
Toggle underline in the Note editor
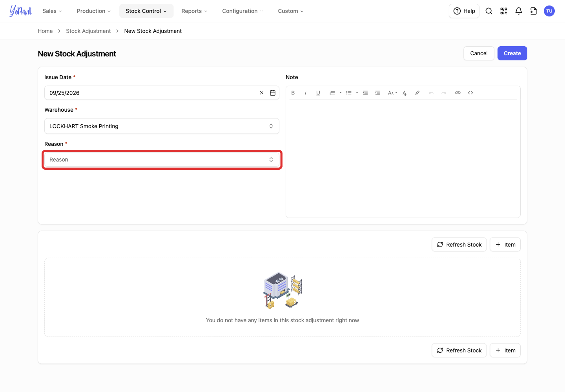318,93
